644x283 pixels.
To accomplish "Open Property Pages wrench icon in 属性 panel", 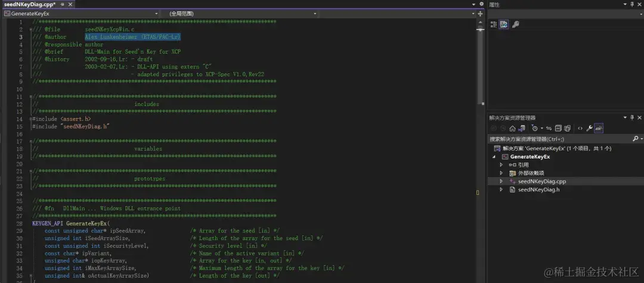I will point(515,24).
